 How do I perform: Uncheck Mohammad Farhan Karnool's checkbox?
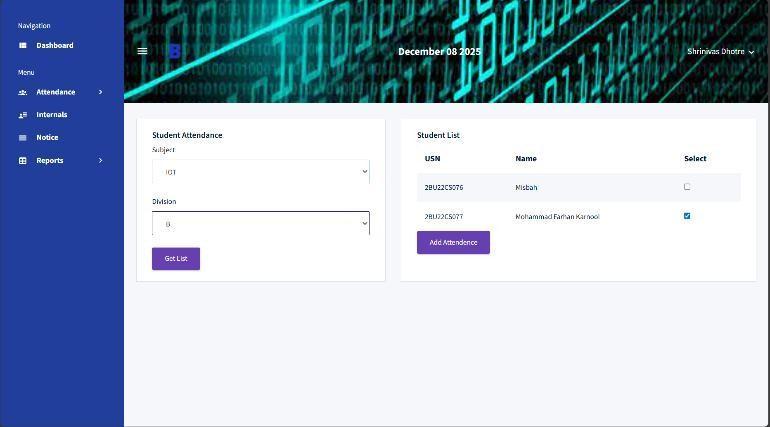[x=687, y=216]
